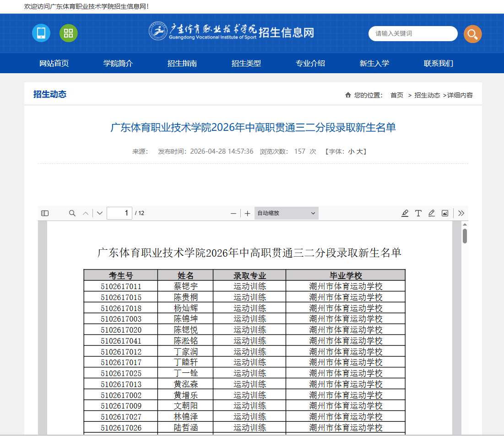Zoom out the PDF with minus

click(x=233, y=213)
